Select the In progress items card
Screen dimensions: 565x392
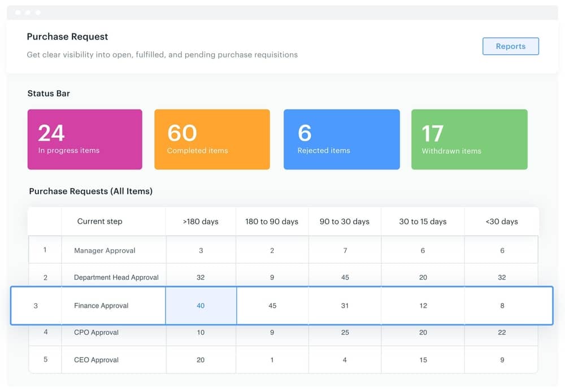(85, 140)
